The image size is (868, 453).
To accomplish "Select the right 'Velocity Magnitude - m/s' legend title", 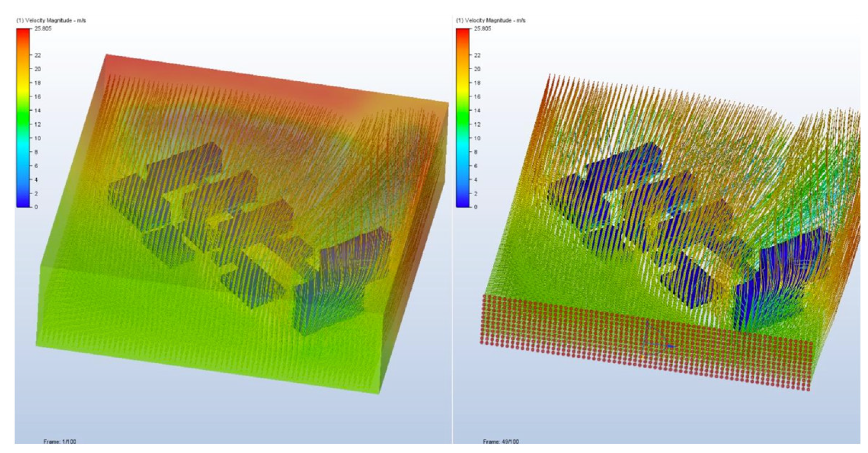I will (491, 20).
